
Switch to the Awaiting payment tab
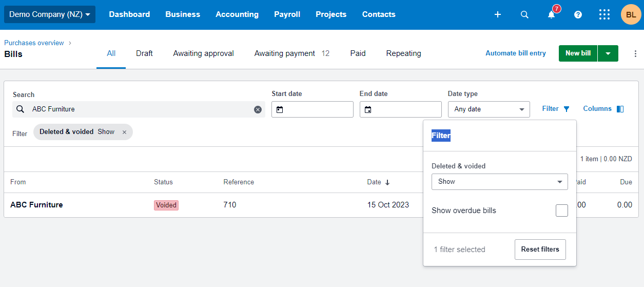click(285, 53)
